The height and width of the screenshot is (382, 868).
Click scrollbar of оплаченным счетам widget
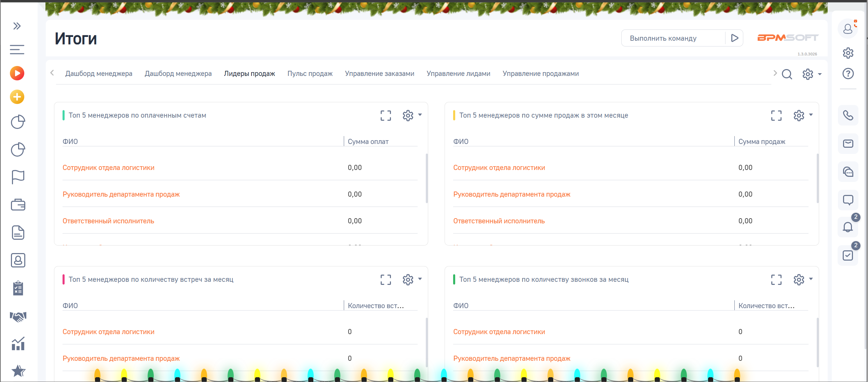click(x=426, y=178)
